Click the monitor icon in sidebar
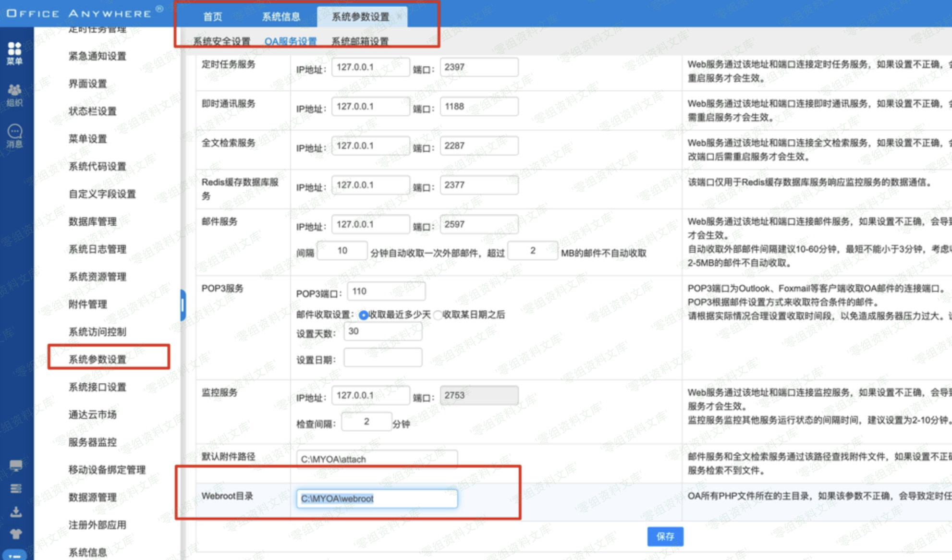Image resolution: width=952 pixels, height=560 pixels. (16, 465)
